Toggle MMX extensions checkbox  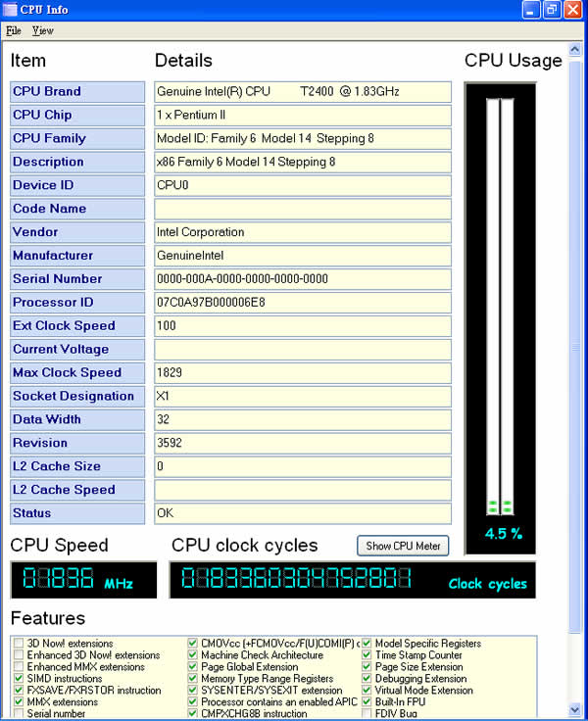coord(19,701)
